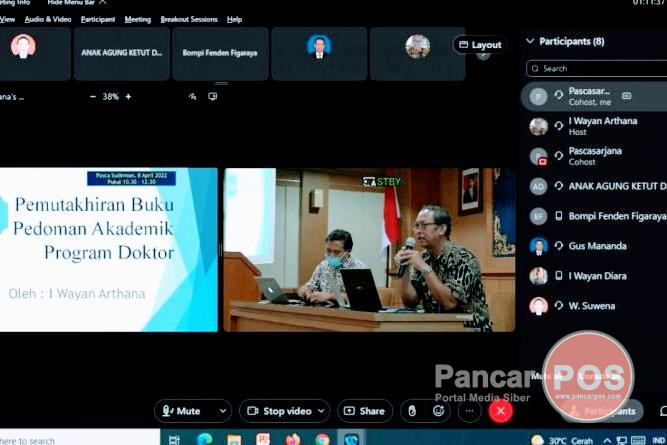
Task: Click the Share content button
Action: pyautogui.click(x=365, y=411)
